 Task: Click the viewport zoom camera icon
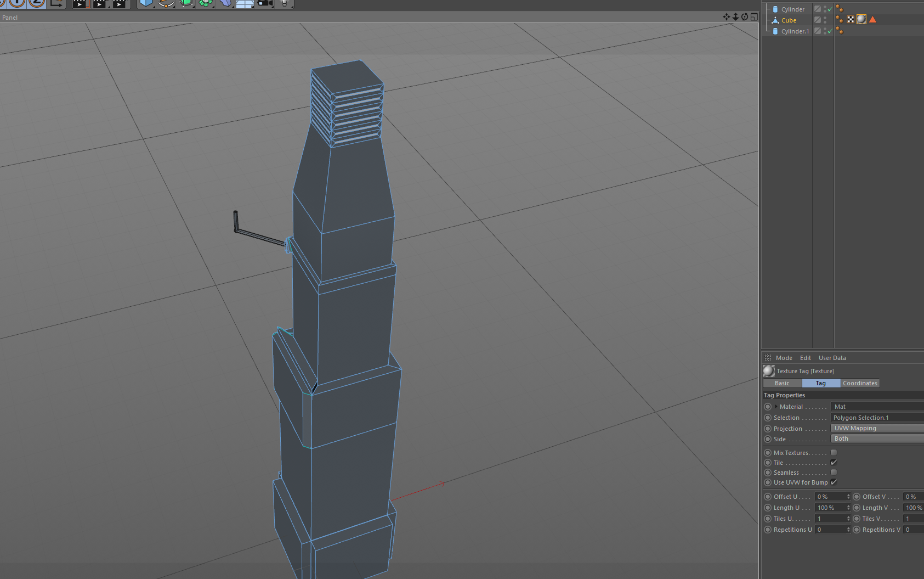[735, 17]
